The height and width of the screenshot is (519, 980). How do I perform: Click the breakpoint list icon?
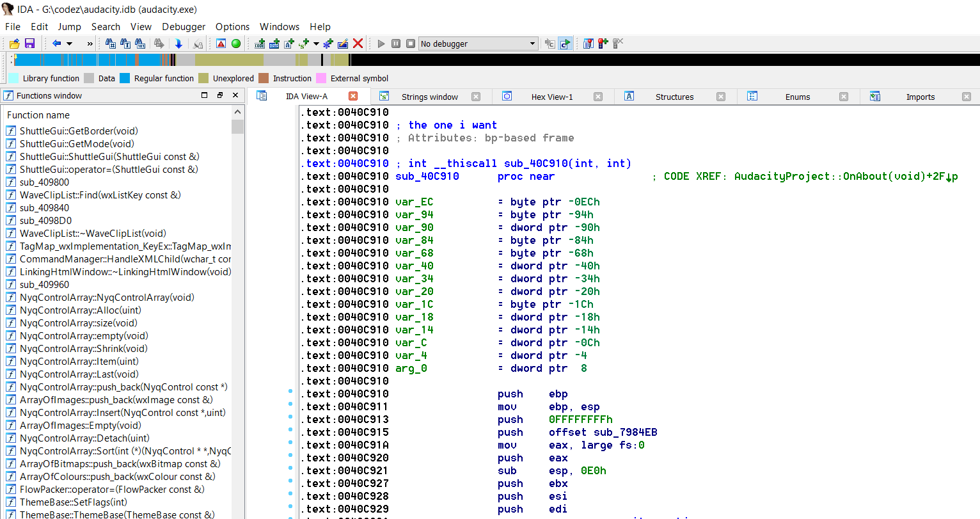tap(589, 44)
